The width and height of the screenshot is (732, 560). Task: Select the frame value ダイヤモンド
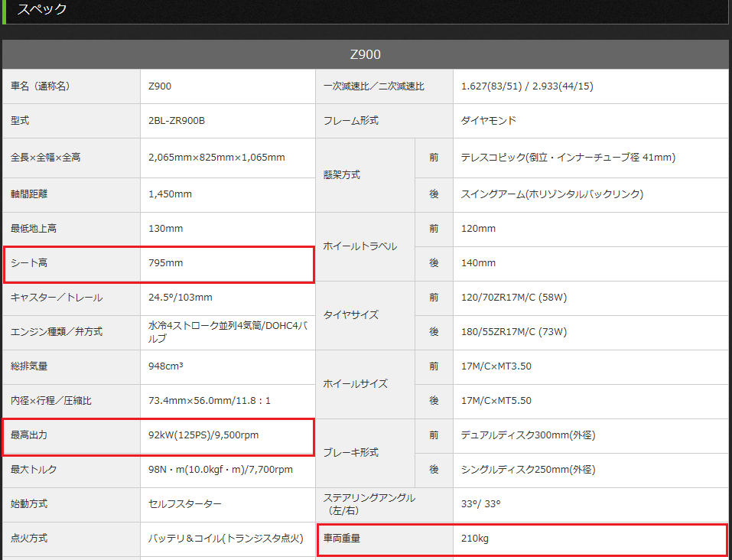488,121
